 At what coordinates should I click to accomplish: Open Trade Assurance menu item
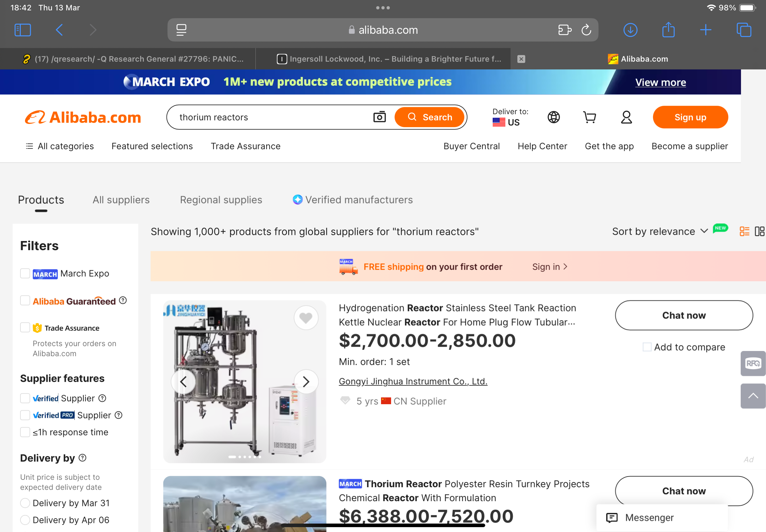tap(245, 146)
